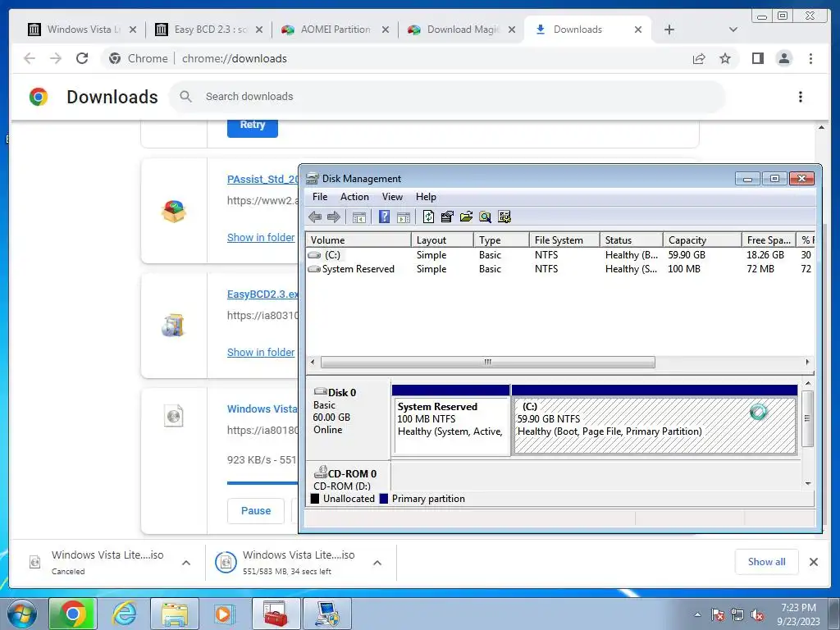Click in the Search downloads field

[x=447, y=97]
